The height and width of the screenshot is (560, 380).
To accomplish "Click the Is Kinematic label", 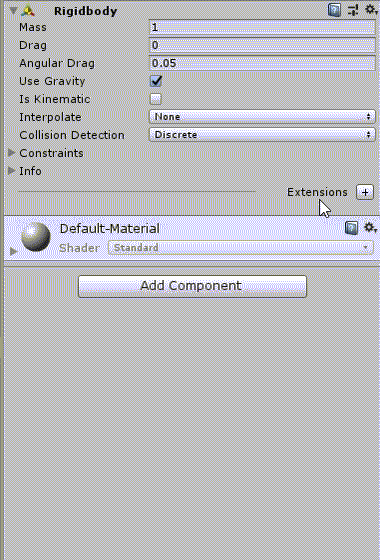I will click(55, 99).
